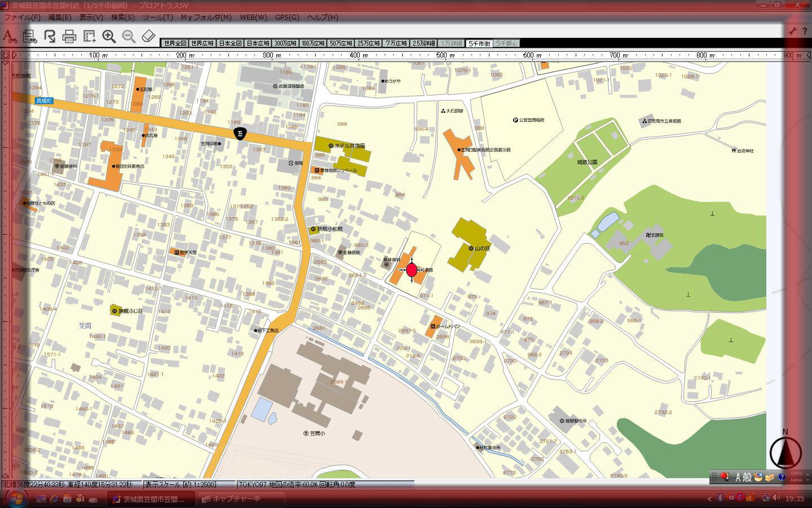Open the wrench settings icon

click(x=792, y=31)
